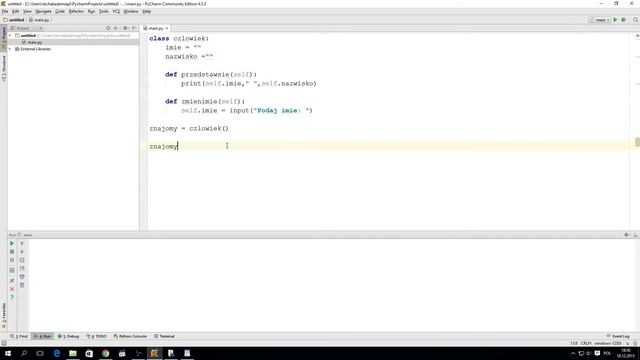Open the main run configuration dropdown
The width and height of the screenshot is (640, 360).
600,20
